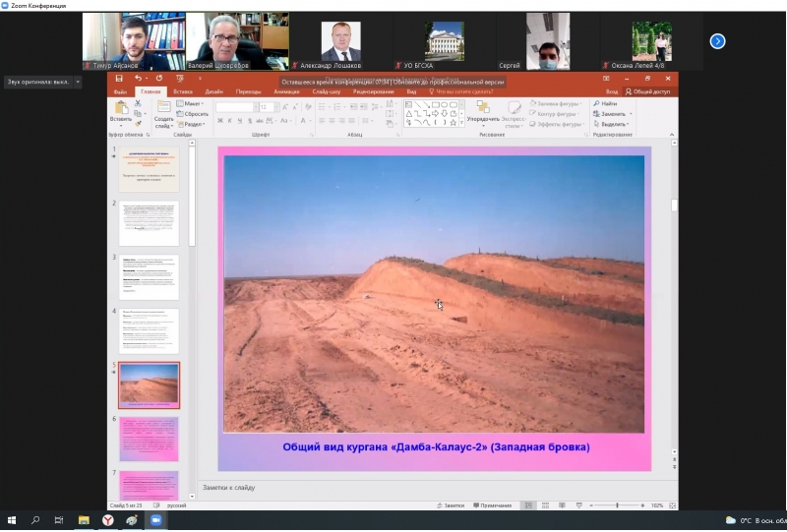Toggle strikethrough abc formatting
Image resolution: width=787 pixels, height=532 pixels.
click(260, 120)
